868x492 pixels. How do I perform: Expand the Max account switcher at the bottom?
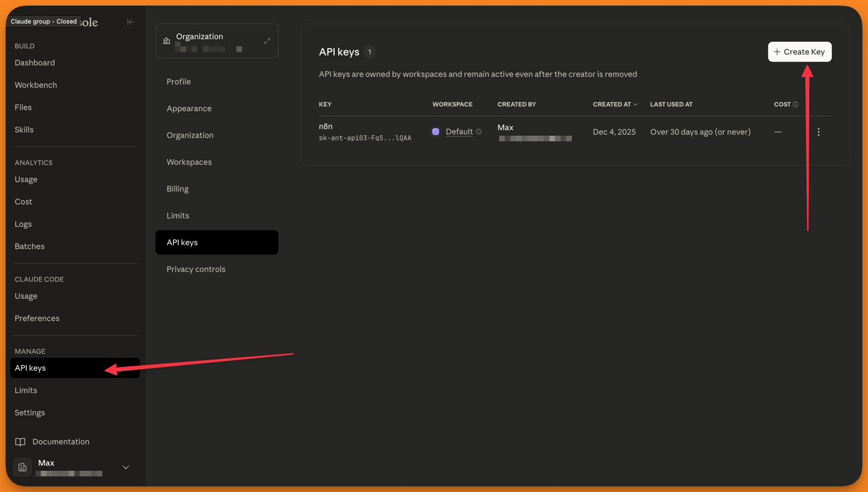pos(126,467)
